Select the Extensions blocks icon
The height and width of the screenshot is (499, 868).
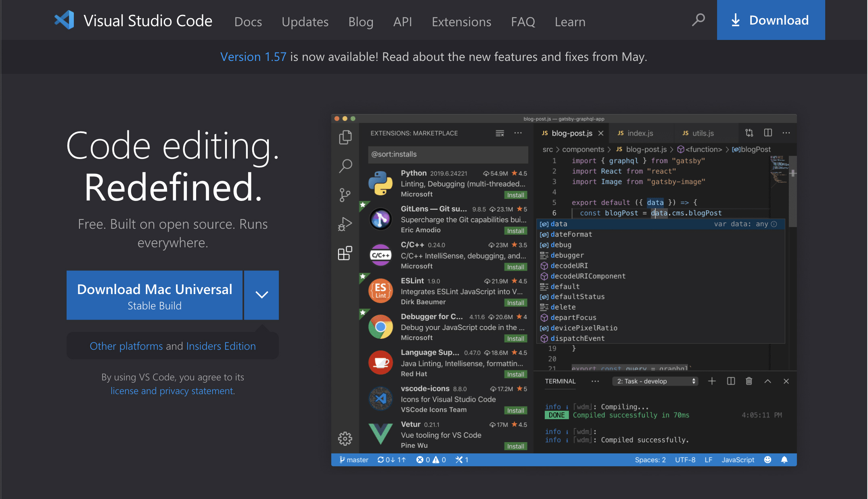[345, 253]
